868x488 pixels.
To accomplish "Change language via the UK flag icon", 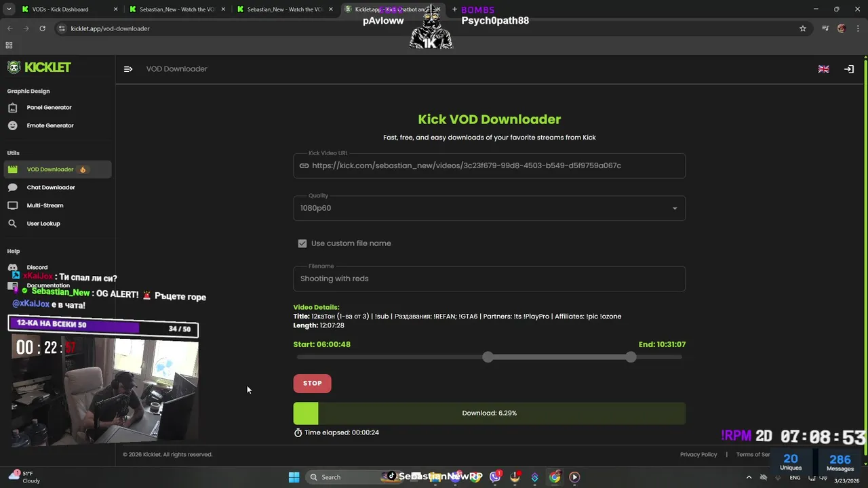I will pyautogui.click(x=823, y=69).
